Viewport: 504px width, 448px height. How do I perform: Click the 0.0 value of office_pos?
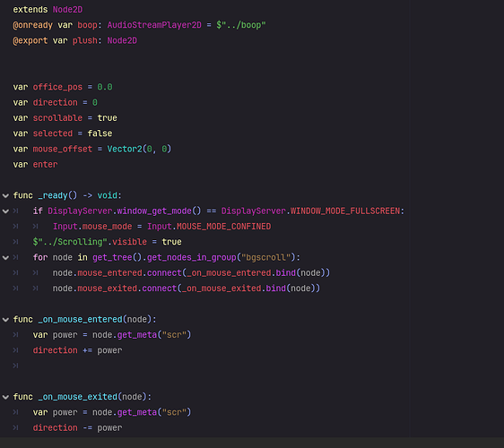point(105,87)
